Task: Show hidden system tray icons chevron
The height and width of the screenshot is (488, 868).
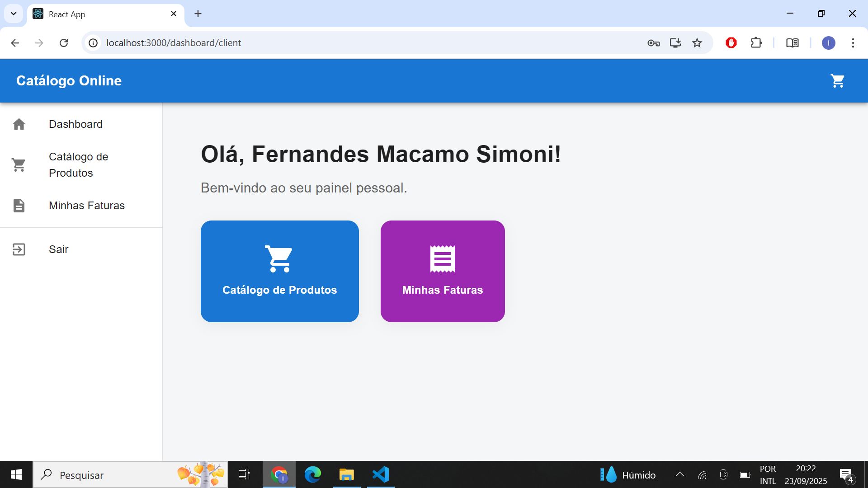Action: coord(679,474)
